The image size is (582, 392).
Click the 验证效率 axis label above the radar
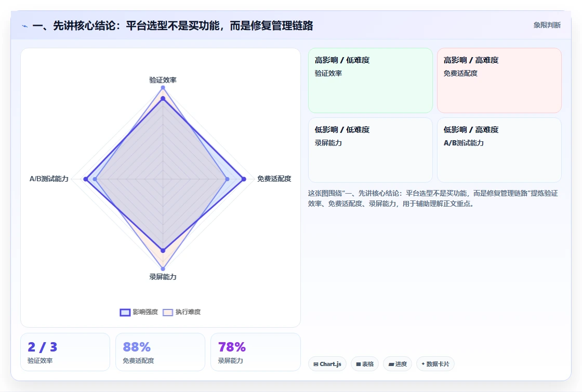click(163, 80)
